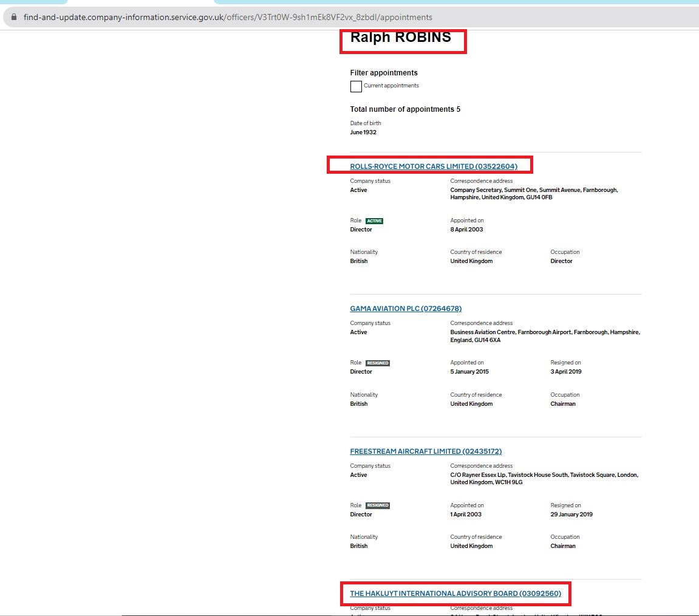699x616 pixels.
Task: Click Gama Aviation's RESIGNED role badge
Action: tap(378, 363)
